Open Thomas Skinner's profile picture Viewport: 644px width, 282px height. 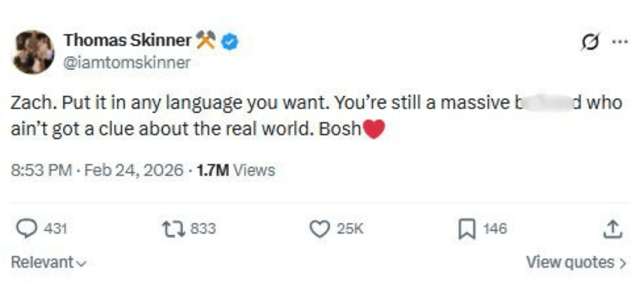33,51
